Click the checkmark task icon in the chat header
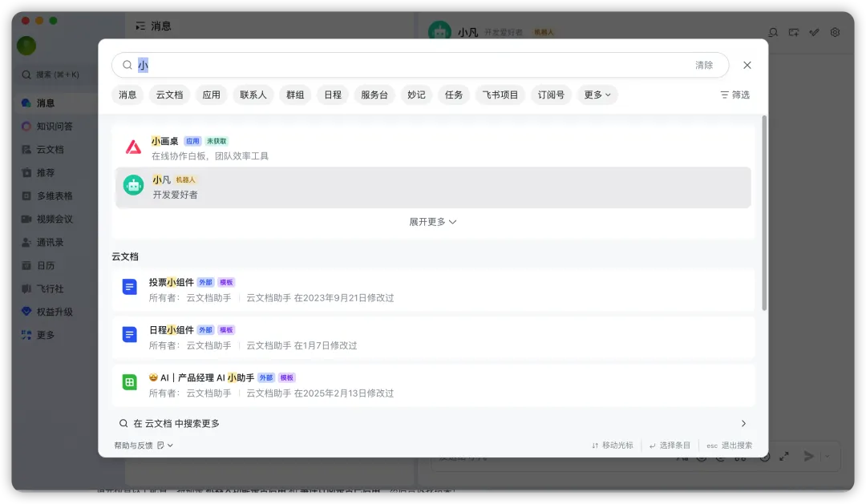866x504 pixels. click(x=814, y=33)
